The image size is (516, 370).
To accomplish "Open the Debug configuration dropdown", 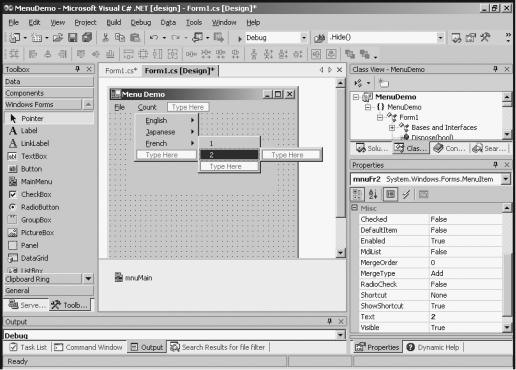I will [304, 38].
